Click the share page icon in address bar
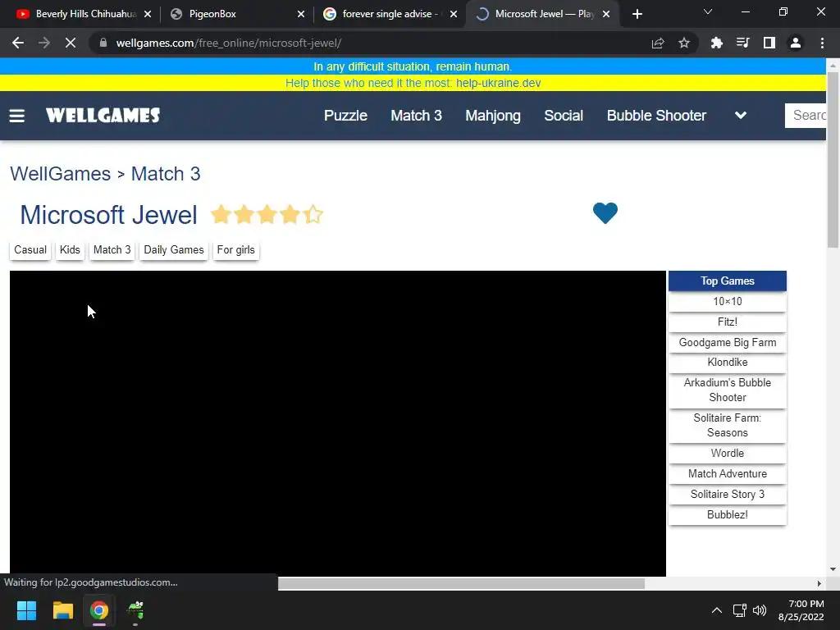840x630 pixels. (x=658, y=43)
